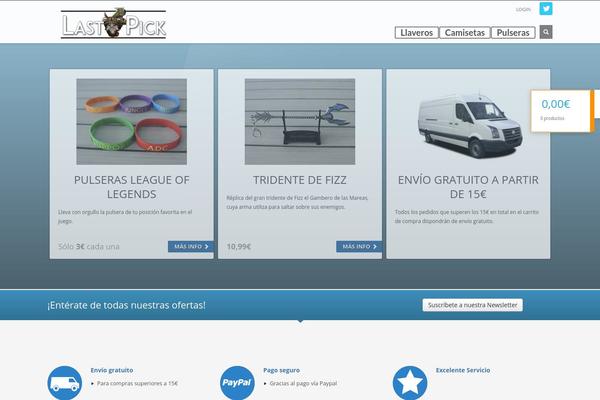600x400 pixels.
Task: Click Para compras superiores a 15€ text
Action: [x=137, y=383]
